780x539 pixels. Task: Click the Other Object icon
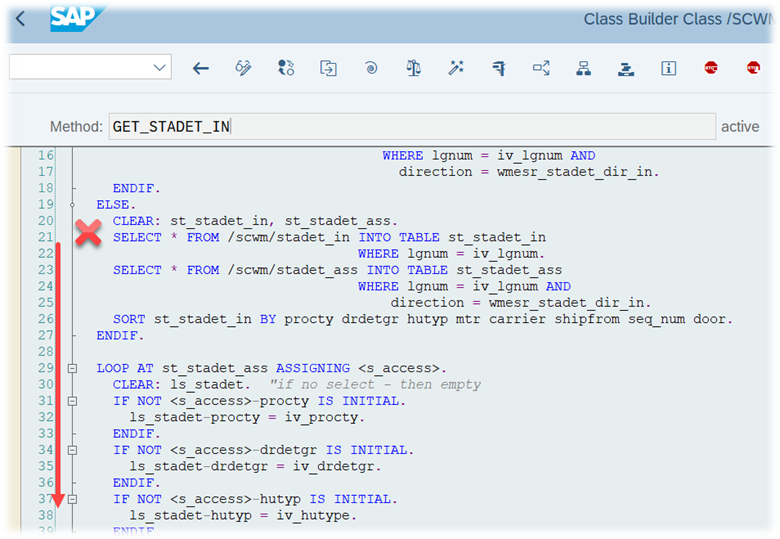tap(328, 68)
